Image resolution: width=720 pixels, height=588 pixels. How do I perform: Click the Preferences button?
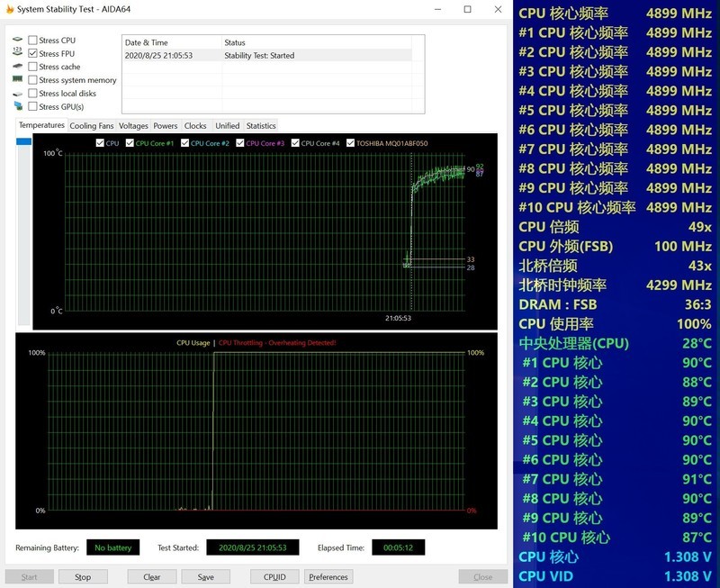[328, 577]
